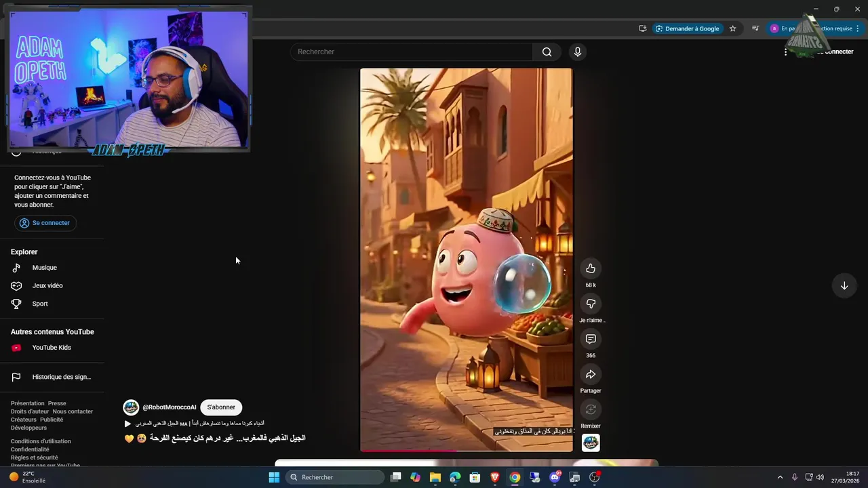Open Microsoft Store from the taskbar
Screen dimensions: 868x488
pos(475,477)
